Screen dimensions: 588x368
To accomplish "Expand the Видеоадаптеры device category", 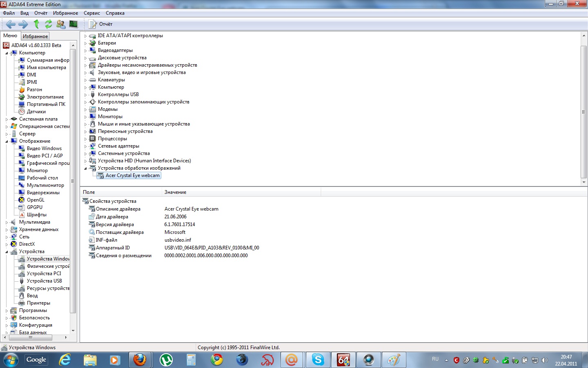I will coord(85,51).
